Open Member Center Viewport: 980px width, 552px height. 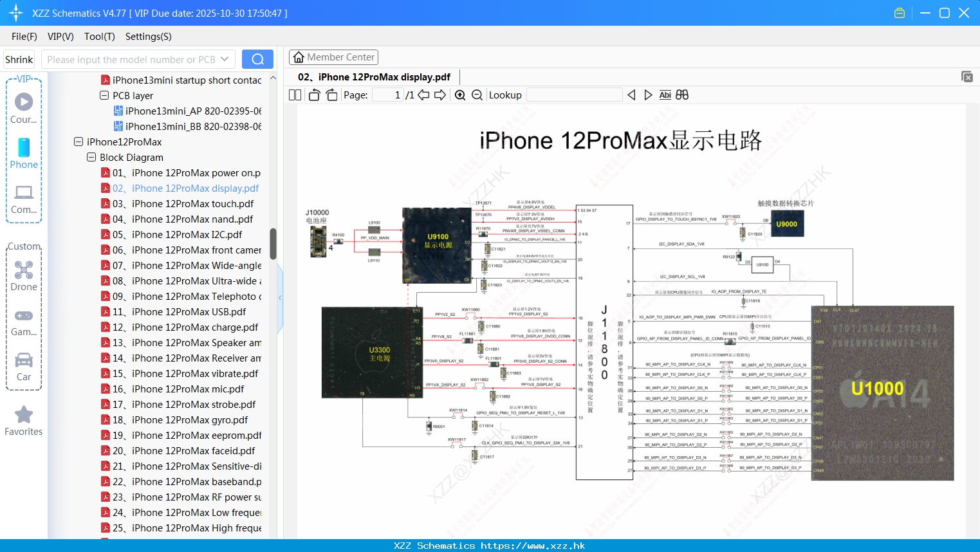[x=333, y=57]
